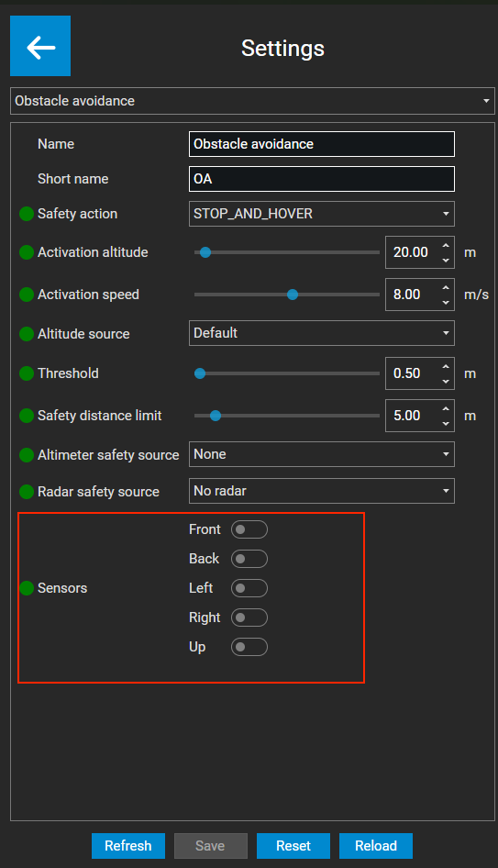The image size is (498, 868).
Task: Click the Sensors label
Action: (x=62, y=588)
